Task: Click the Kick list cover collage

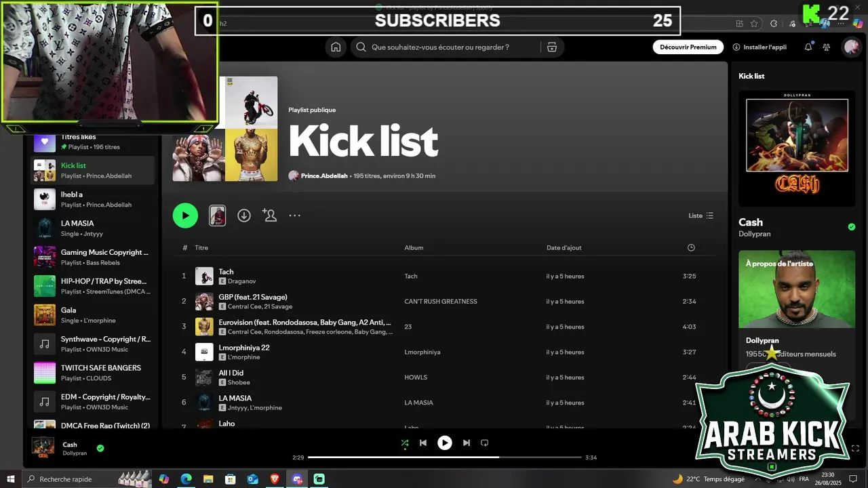Action: tap(225, 129)
